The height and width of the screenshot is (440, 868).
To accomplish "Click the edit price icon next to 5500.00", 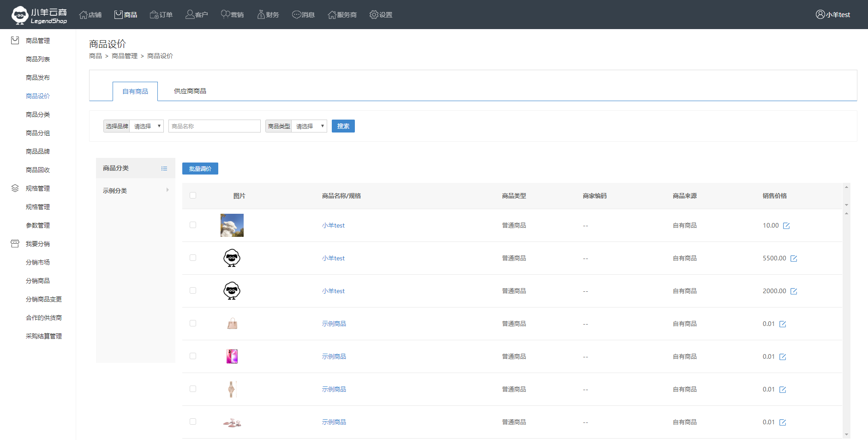I will coord(794,259).
